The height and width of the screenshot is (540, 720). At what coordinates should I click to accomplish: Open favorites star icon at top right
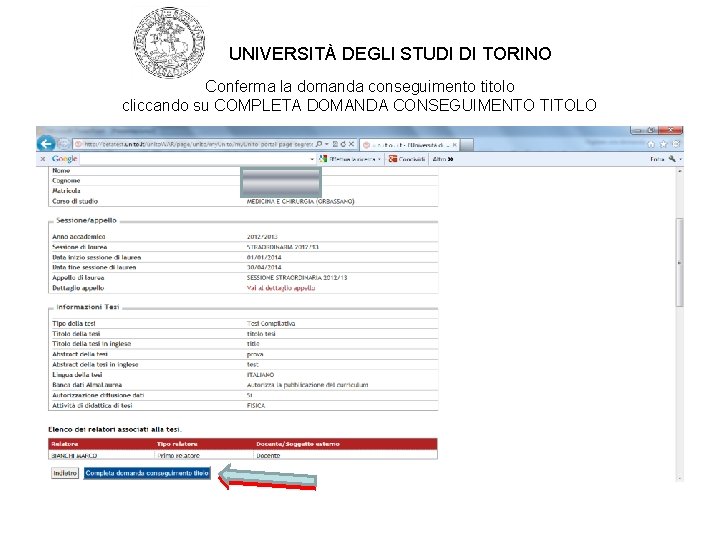coord(664,144)
